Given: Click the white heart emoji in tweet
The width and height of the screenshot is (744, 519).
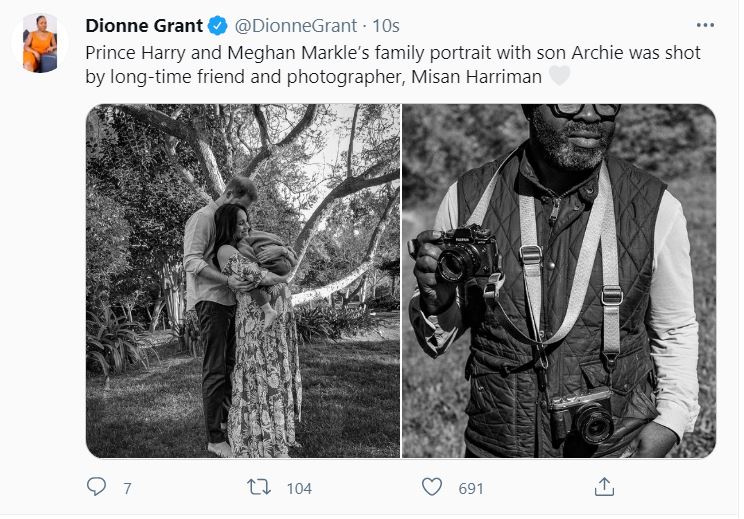Looking at the screenshot, I should (x=560, y=75).
